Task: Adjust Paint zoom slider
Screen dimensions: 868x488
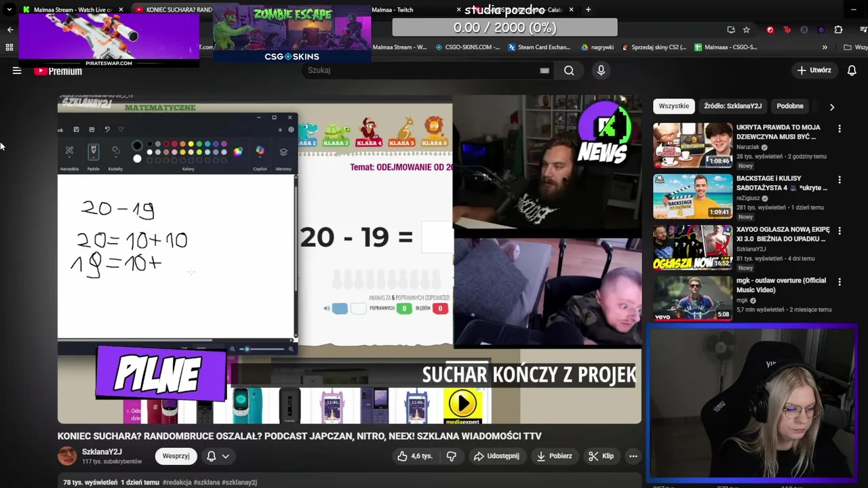Action: (x=262, y=349)
